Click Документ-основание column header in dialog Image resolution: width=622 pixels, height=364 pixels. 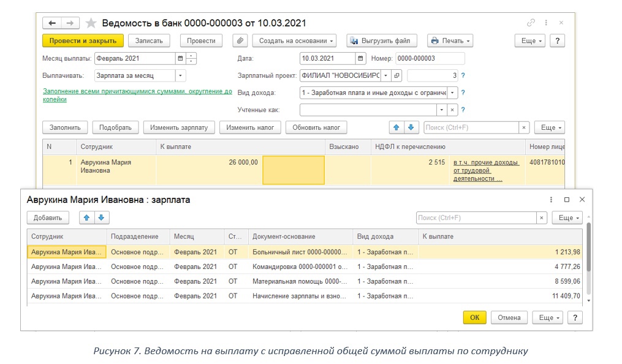[300, 237]
